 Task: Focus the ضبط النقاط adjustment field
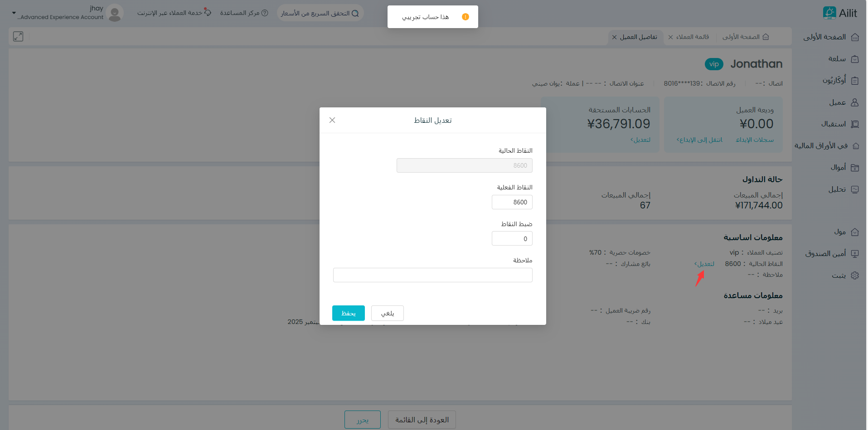[x=512, y=239]
